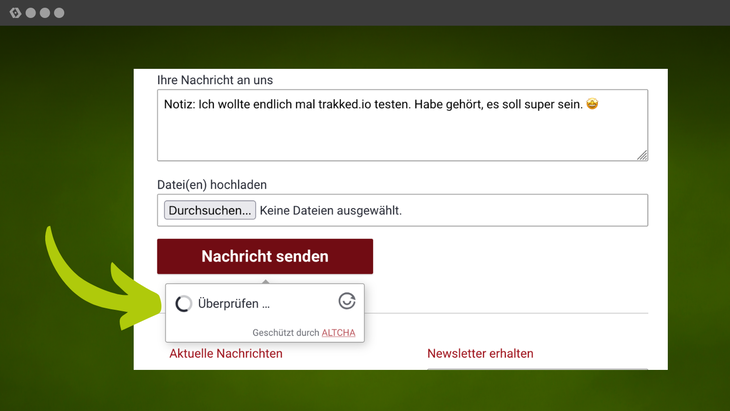Viewport: 730px width, 411px height.
Task: Submit form with Nachricht senden button
Action: [265, 256]
